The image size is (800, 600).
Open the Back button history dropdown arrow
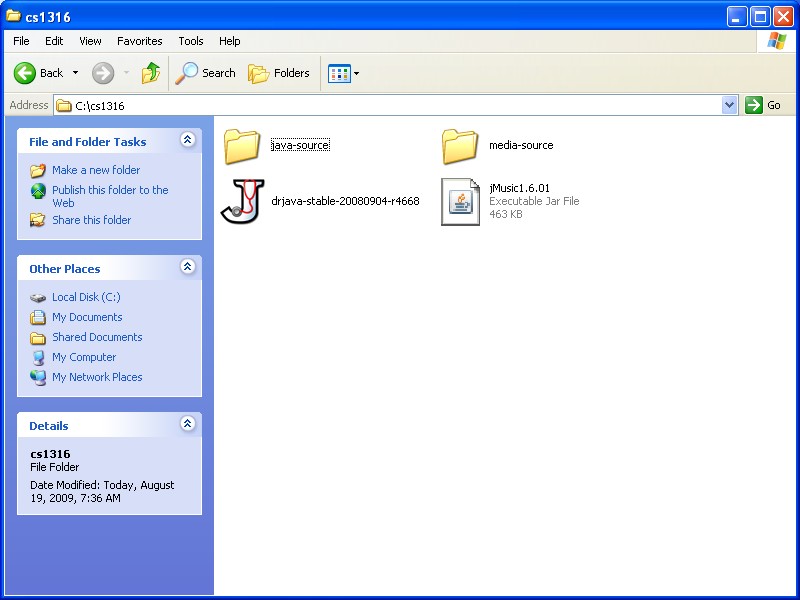point(74,73)
